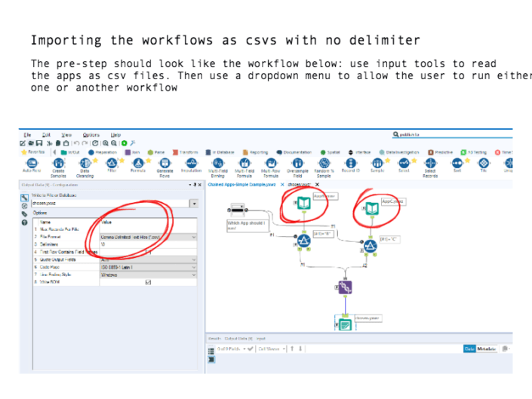Select the Data Cleansing tool in palette

click(84, 163)
